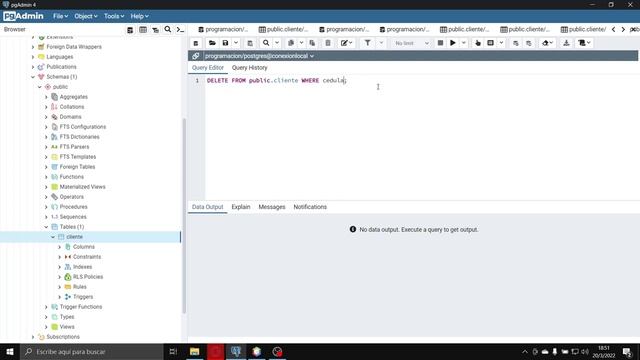Viewport: 640px width, 360px height.
Task: Open the programacion/postgres@conexionlocal connection dropdown
Action: (x=260, y=56)
